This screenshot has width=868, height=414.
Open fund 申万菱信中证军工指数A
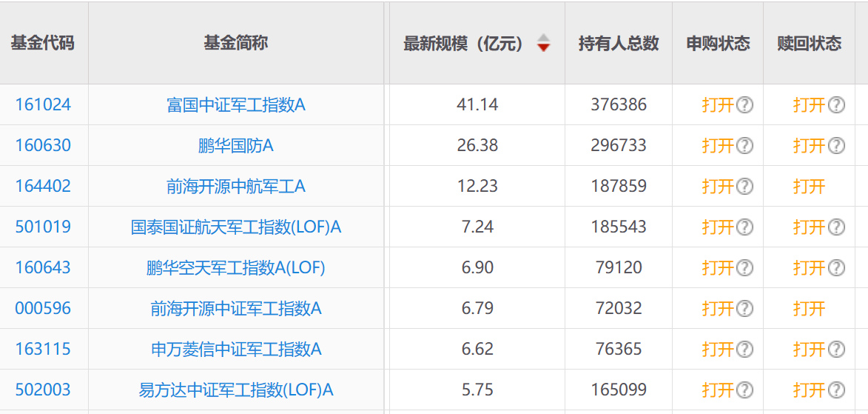pyautogui.click(x=236, y=349)
